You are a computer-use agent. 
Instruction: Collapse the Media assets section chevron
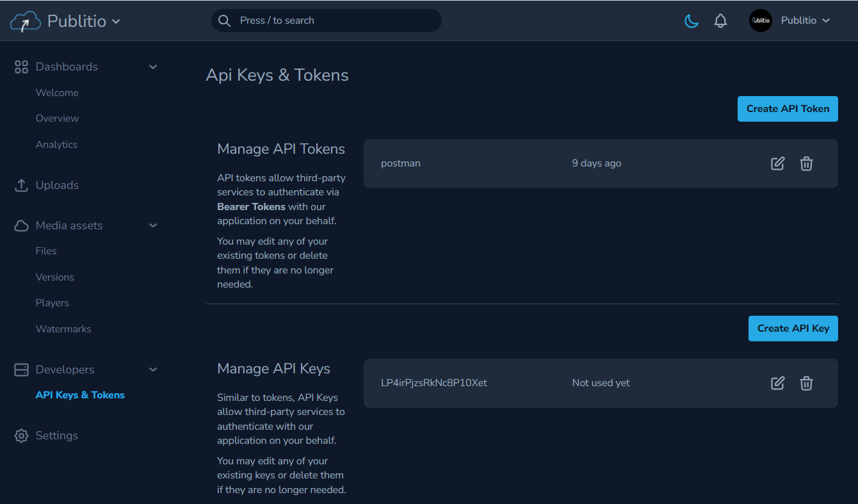(x=153, y=225)
